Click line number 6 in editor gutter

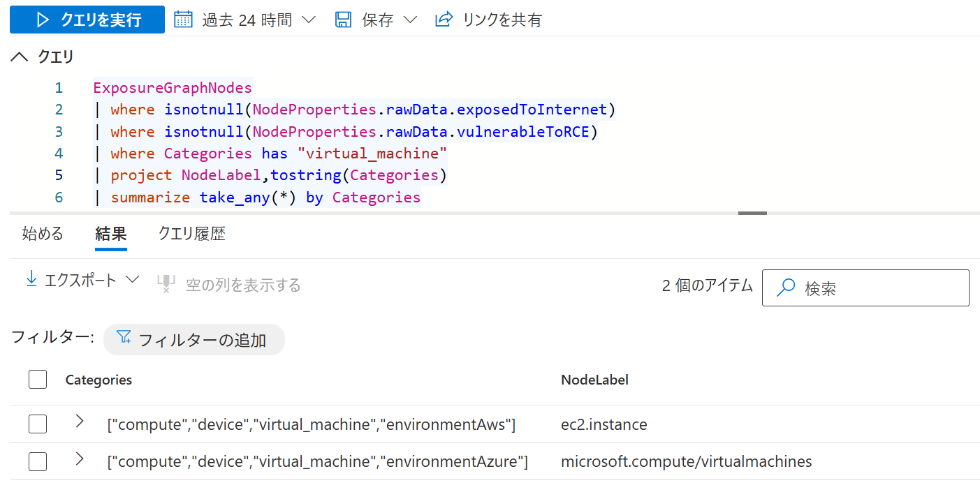(59, 198)
